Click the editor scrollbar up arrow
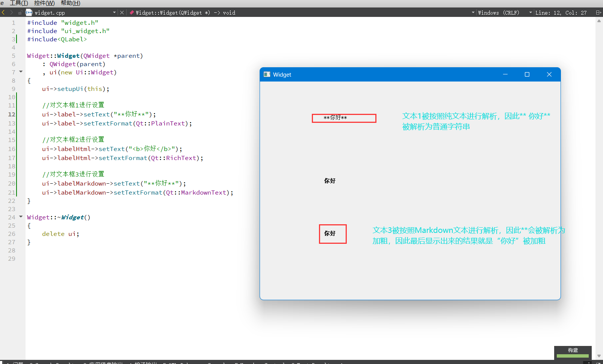The image size is (603, 364). (599, 21)
